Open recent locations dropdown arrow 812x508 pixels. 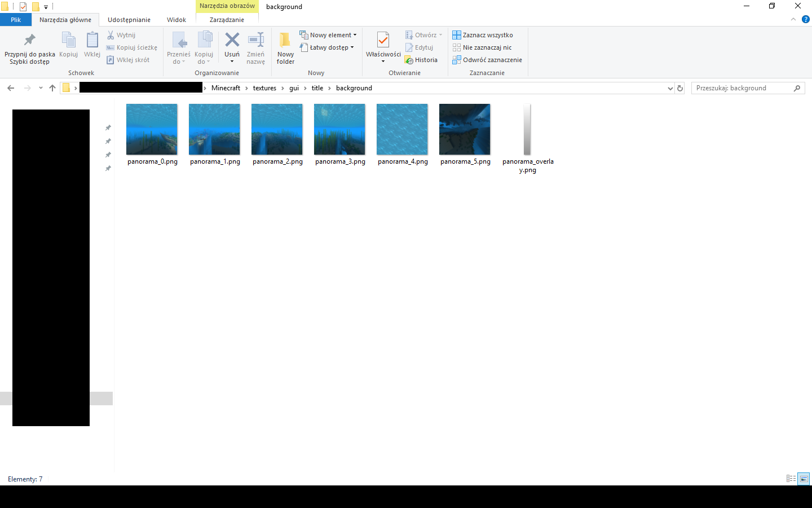[x=41, y=88]
